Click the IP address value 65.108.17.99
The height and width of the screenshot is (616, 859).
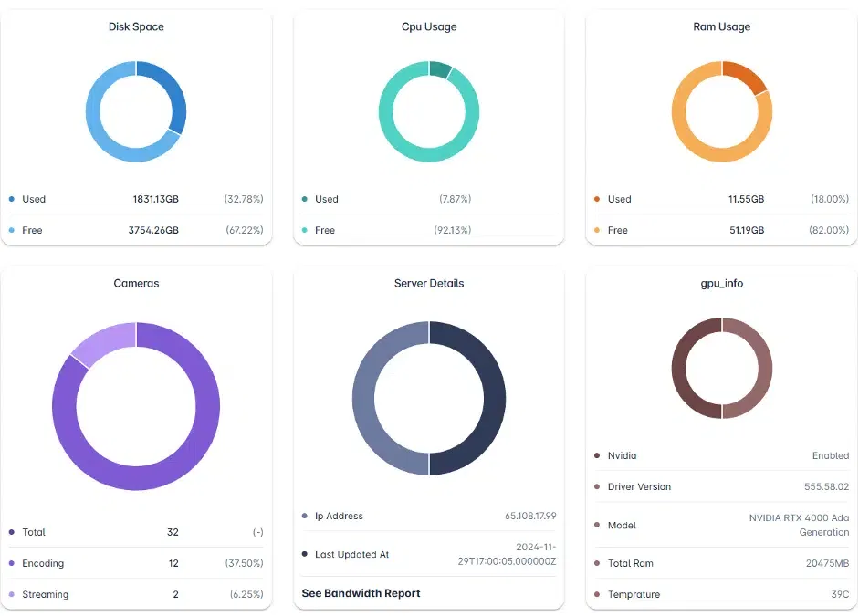(x=530, y=516)
